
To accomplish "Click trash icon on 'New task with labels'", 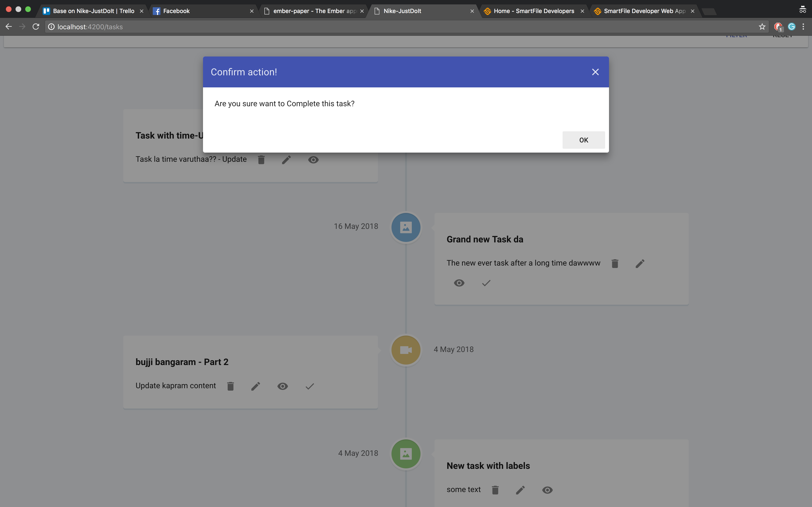I will (495, 490).
